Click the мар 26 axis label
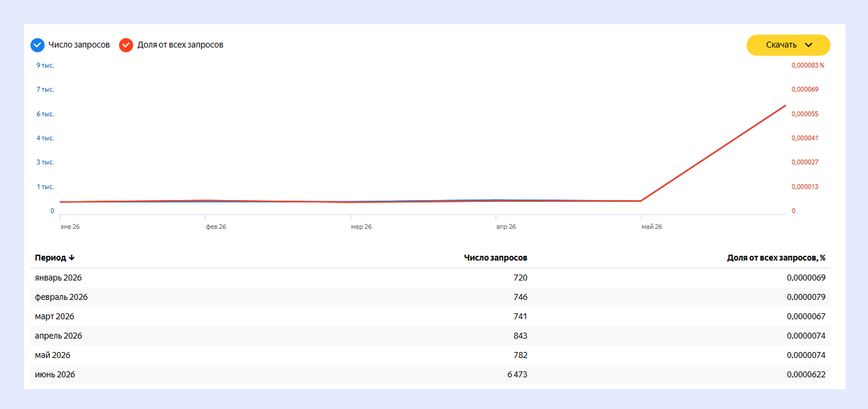Viewport: 868px width, 409px height. pos(361,227)
